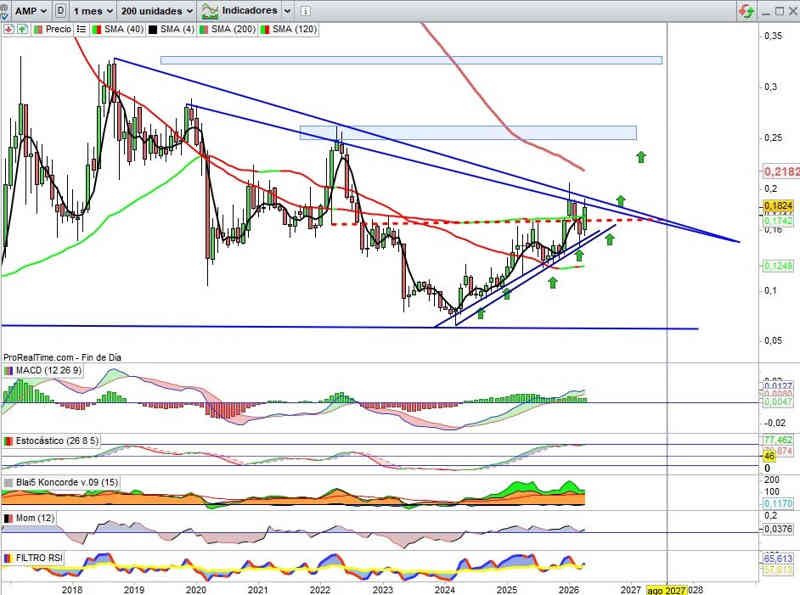
Task: Click the D timeframe icon box
Action: pos(62,10)
